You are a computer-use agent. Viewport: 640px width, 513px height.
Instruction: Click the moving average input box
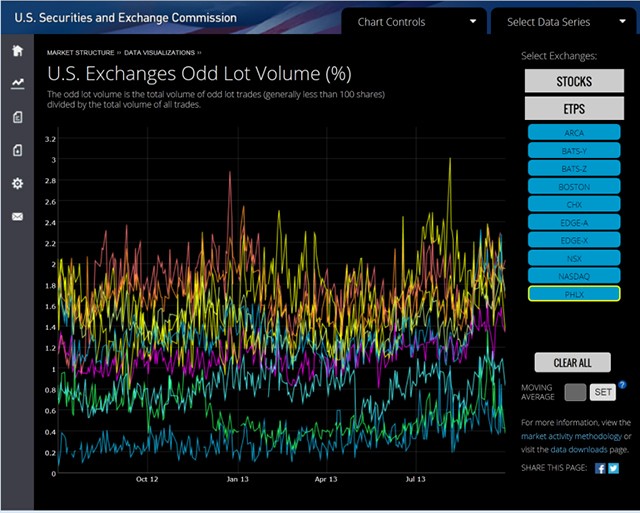[x=575, y=392]
